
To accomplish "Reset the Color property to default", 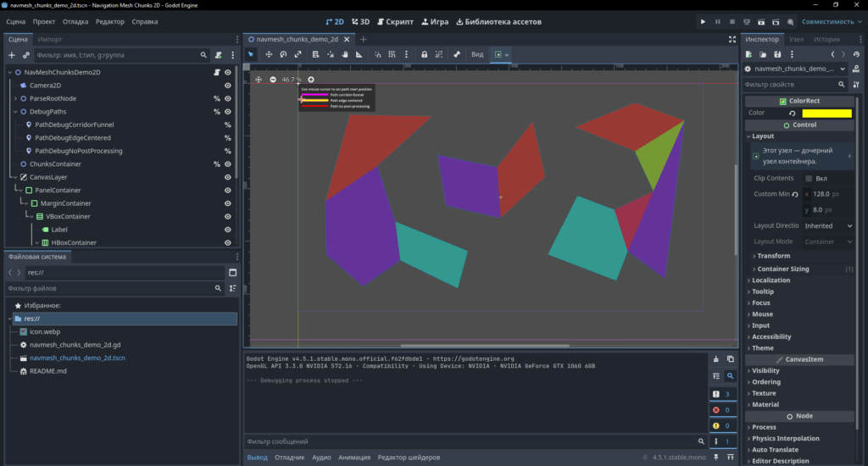I will click(x=793, y=113).
